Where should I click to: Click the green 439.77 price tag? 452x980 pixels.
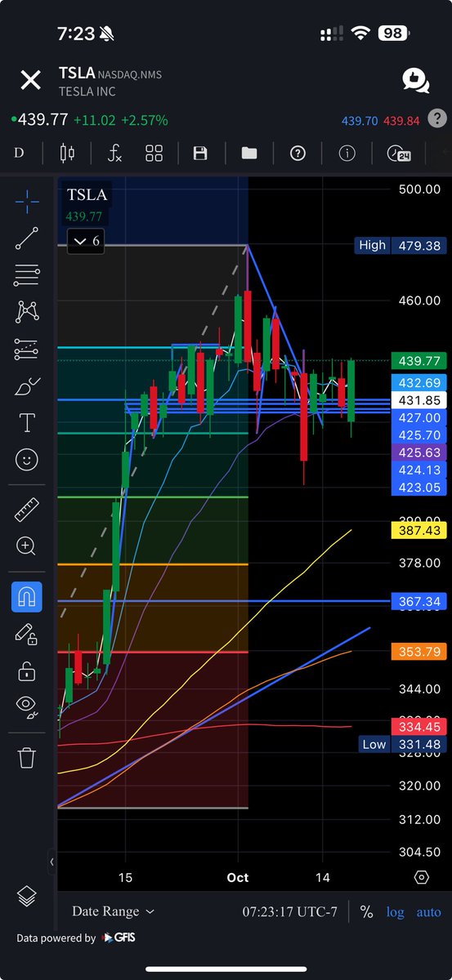pos(418,360)
